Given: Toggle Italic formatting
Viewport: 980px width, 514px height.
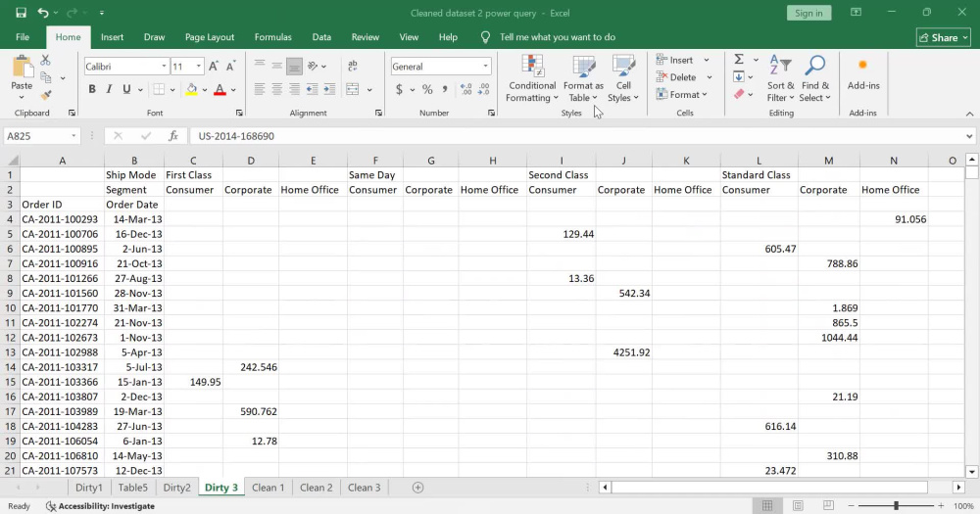Looking at the screenshot, I should pos(109,89).
